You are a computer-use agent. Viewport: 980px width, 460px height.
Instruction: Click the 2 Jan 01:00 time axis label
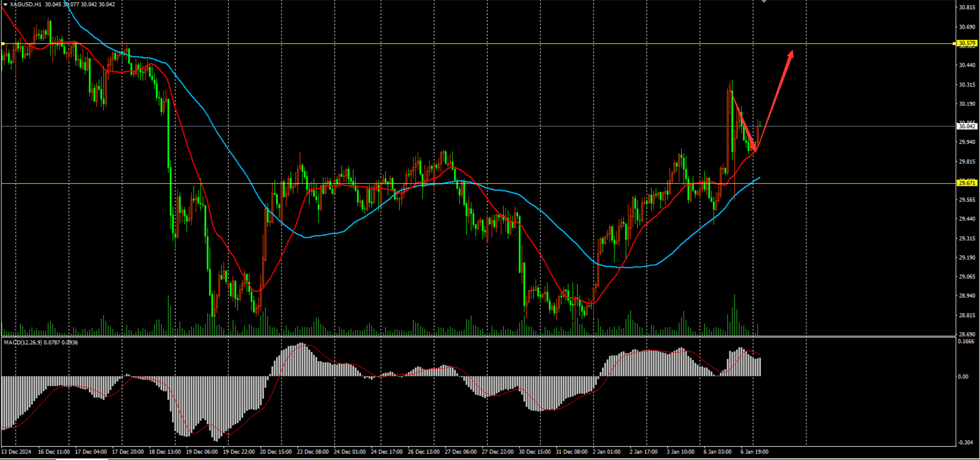[x=606, y=452]
